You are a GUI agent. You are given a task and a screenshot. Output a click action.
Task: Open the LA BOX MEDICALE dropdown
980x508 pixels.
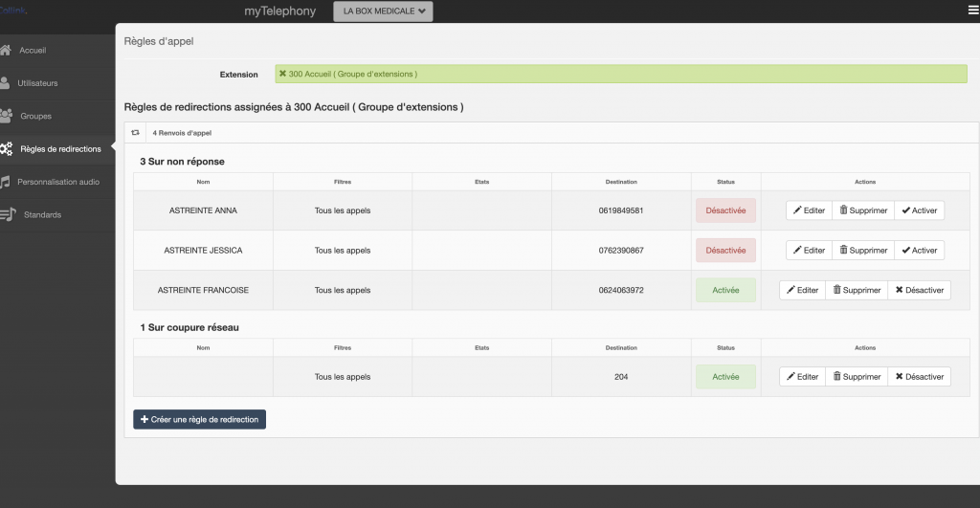click(x=383, y=11)
